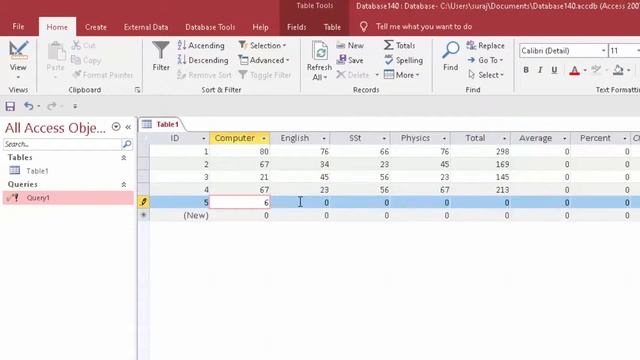
Task: Open the Find magnifier tool
Action: (x=451, y=51)
